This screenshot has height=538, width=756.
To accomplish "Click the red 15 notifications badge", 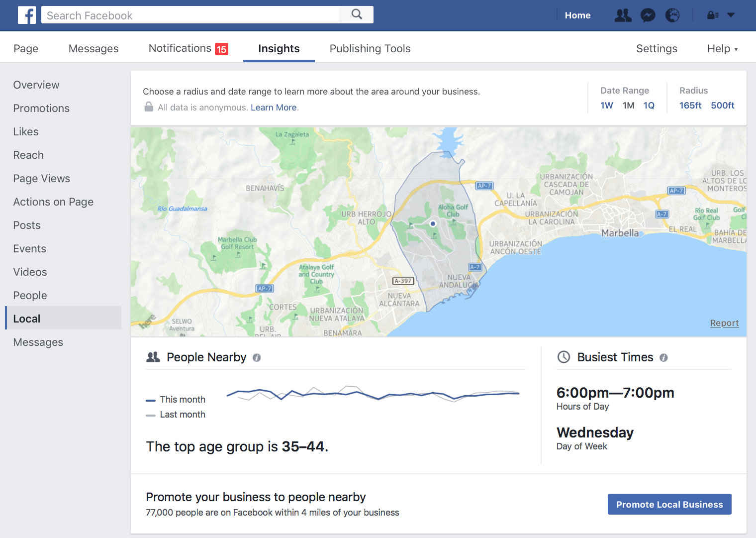I will [x=221, y=49].
